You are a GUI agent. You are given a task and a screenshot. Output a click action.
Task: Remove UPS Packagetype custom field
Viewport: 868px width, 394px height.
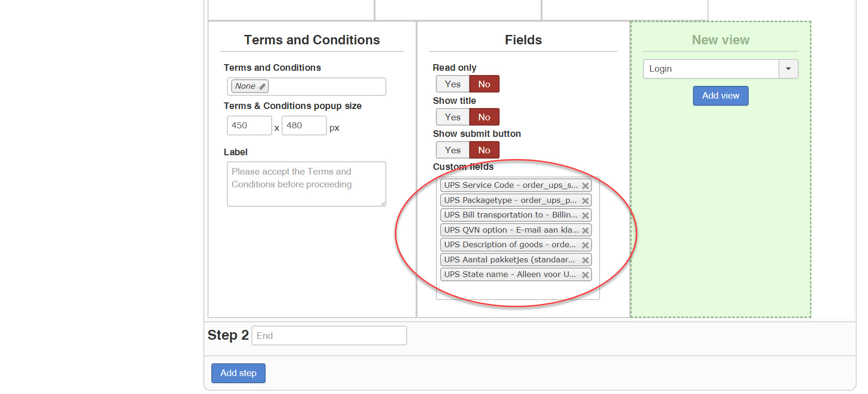[x=585, y=201]
